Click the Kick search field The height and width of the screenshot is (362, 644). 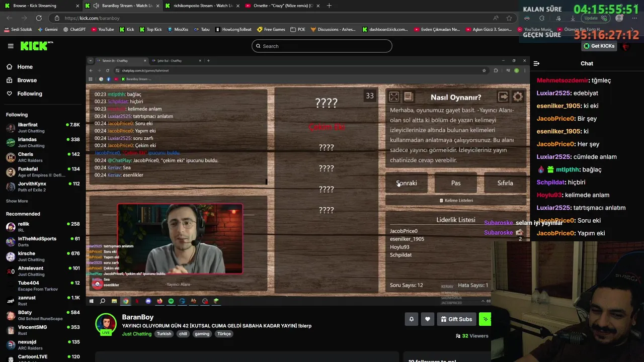click(321, 46)
